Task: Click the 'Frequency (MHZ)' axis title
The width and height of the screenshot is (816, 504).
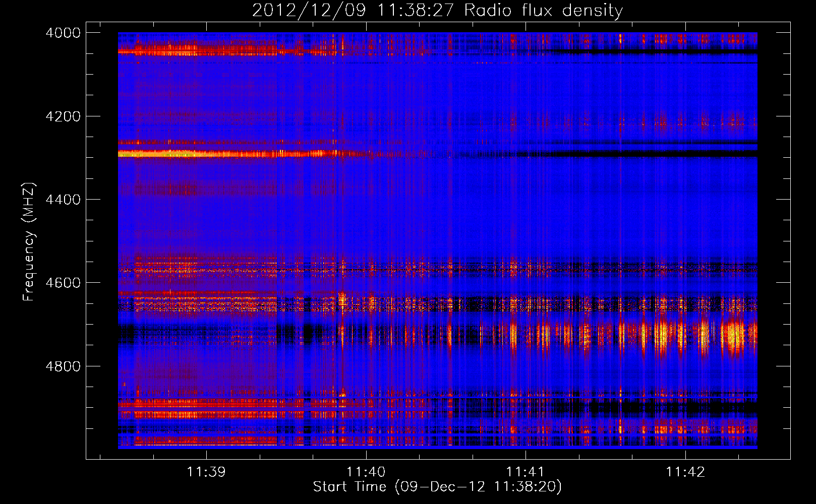Action: coord(29,242)
